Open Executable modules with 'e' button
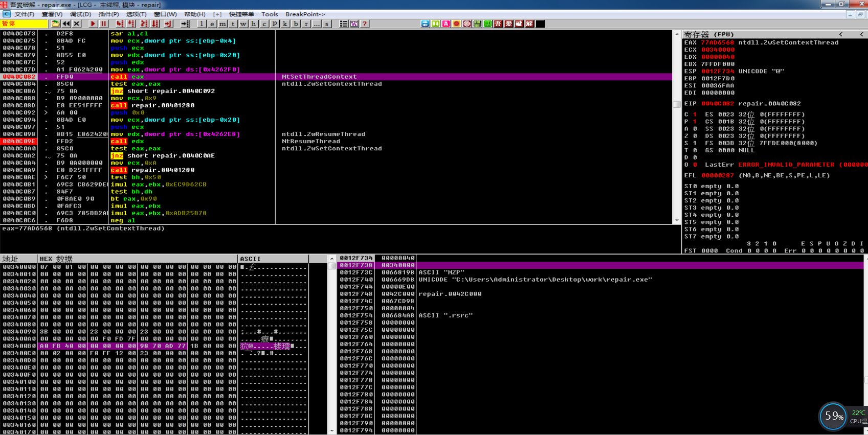 click(212, 24)
